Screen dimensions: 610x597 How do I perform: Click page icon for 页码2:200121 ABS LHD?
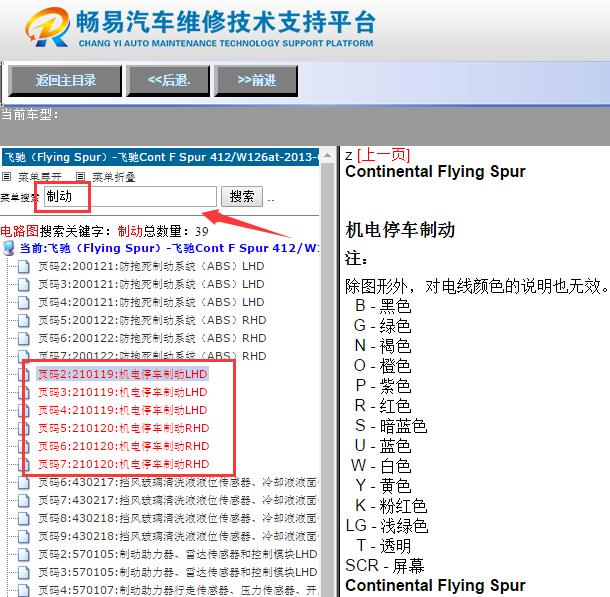click(24, 267)
